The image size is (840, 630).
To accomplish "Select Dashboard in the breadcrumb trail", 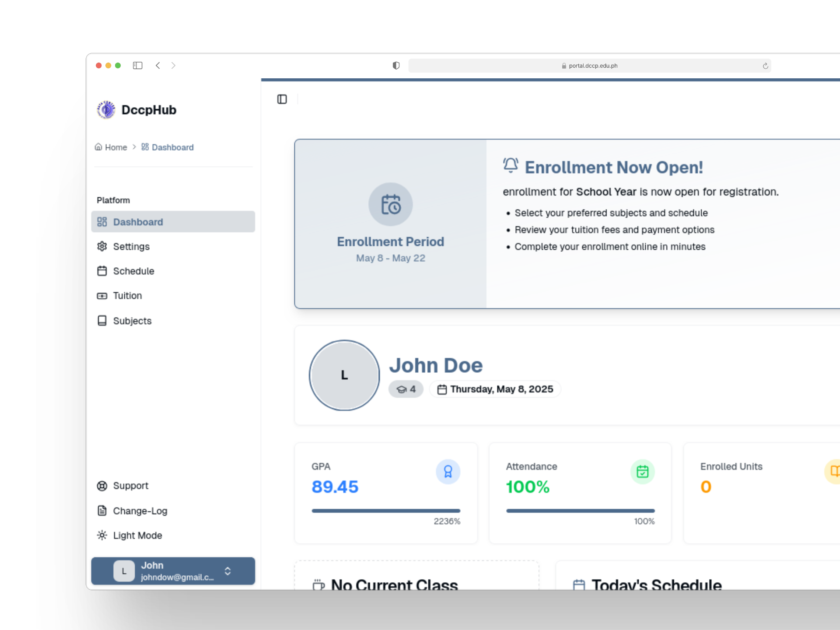I will point(173,147).
